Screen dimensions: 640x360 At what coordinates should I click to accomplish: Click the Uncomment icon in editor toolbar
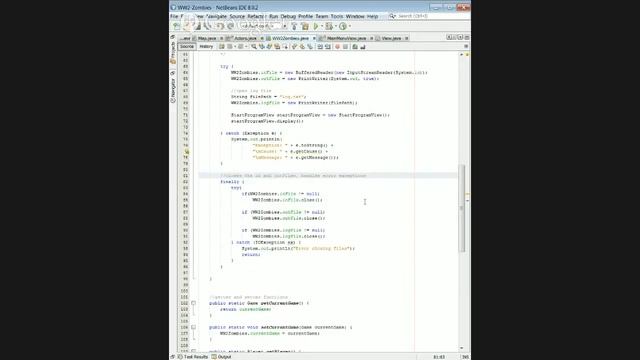(363, 47)
